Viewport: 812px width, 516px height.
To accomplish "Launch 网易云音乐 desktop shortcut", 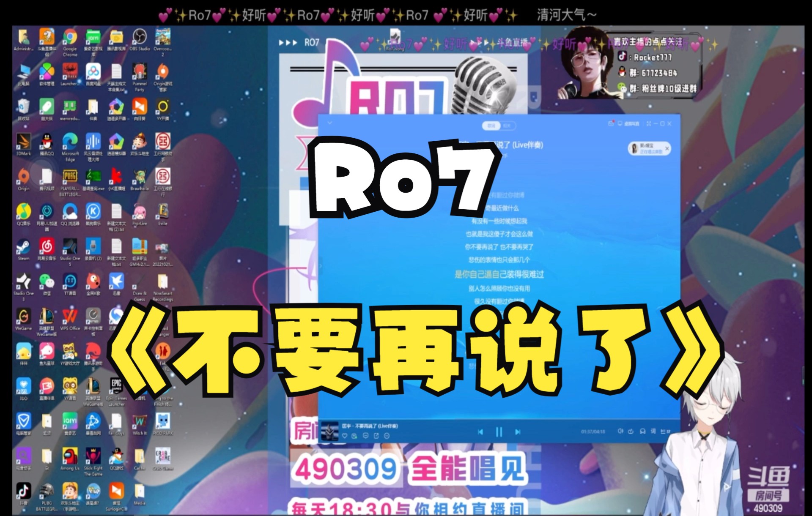I will click(47, 249).
